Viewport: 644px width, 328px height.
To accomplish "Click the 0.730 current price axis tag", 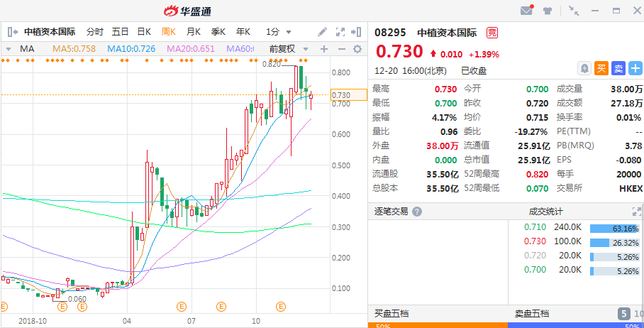I will click(x=349, y=95).
